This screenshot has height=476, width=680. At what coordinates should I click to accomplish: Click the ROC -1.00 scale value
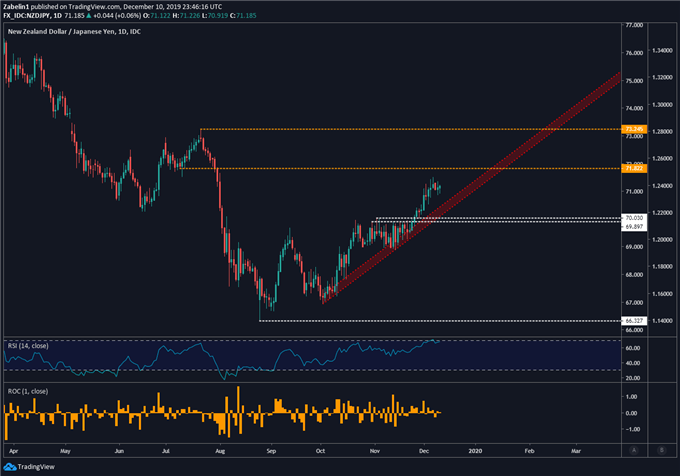tap(631, 429)
